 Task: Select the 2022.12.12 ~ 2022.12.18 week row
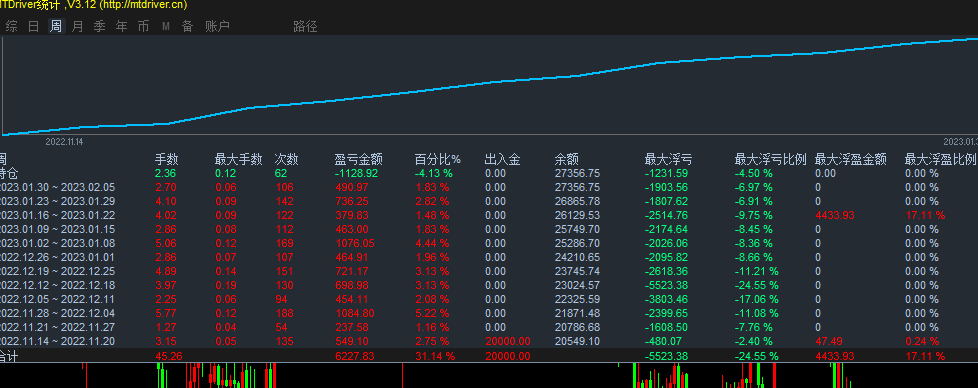click(489, 285)
